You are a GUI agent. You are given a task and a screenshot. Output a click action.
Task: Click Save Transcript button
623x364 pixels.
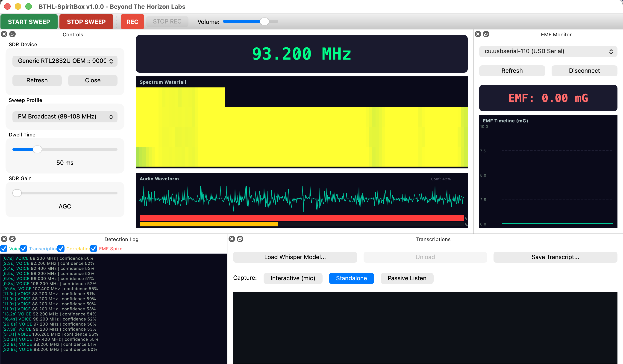click(555, 257)
